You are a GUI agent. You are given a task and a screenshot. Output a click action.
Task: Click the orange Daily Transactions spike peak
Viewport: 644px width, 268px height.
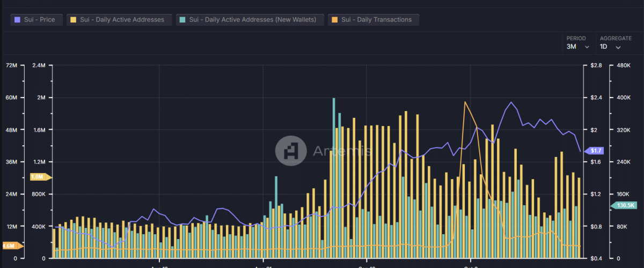pos(465,102)
